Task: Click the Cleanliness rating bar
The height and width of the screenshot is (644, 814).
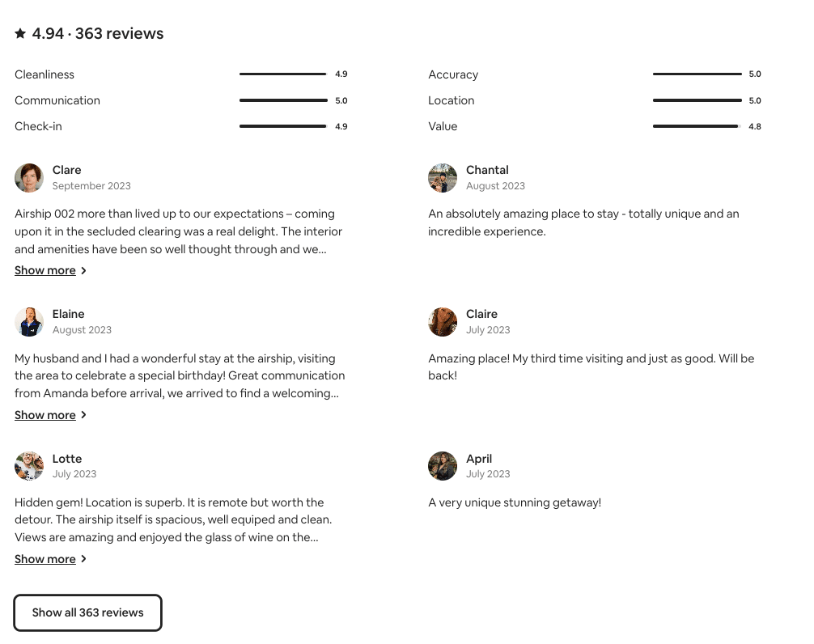Action: coord(283,74)
